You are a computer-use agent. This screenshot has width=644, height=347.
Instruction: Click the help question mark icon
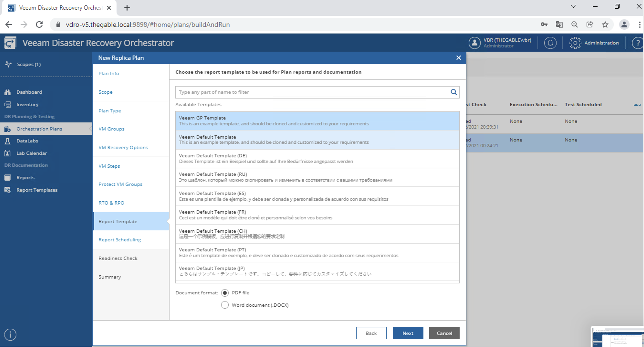[x=638, y=43]
